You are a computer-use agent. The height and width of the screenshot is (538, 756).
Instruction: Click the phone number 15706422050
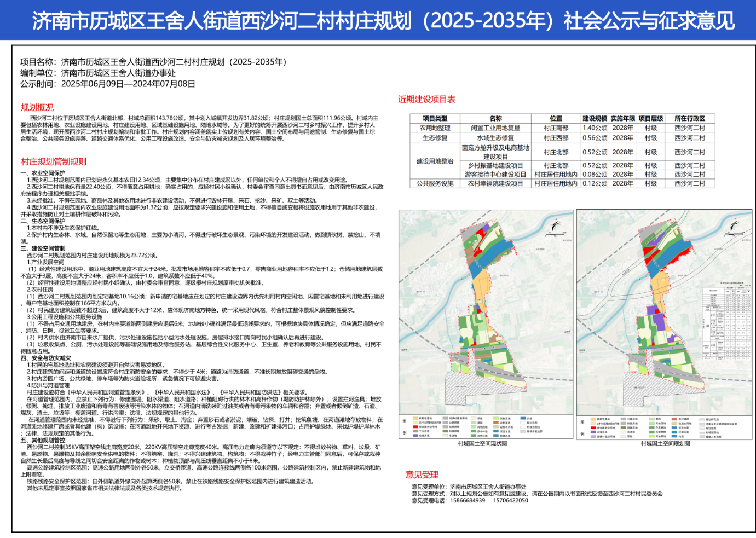[511, 500]
